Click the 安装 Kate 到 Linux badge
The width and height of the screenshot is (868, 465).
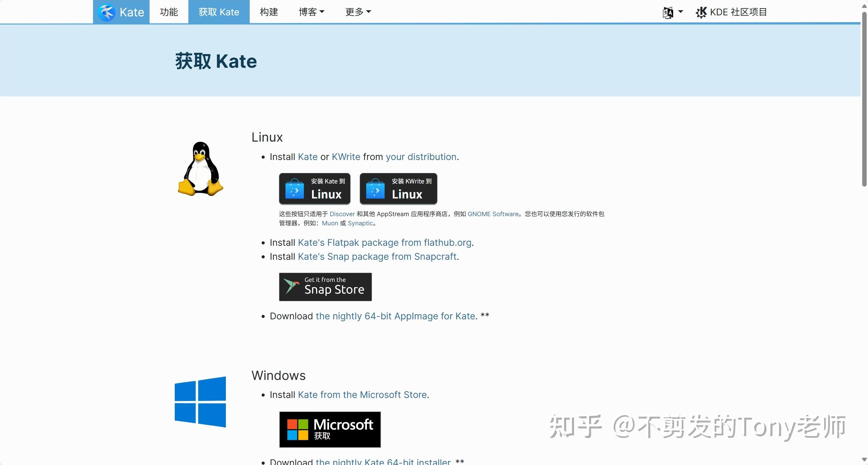314,188
